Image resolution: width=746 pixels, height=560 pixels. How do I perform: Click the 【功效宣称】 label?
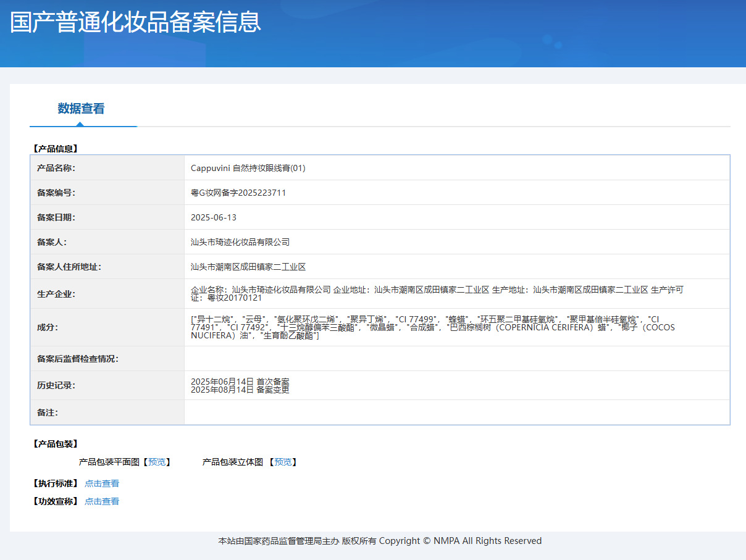coord(55,501)
